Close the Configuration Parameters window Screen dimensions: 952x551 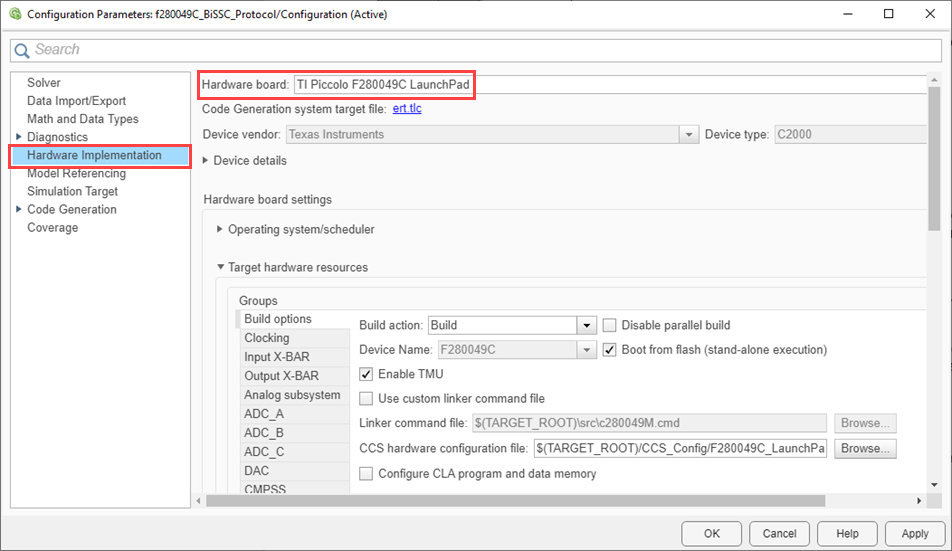[930, 14]
